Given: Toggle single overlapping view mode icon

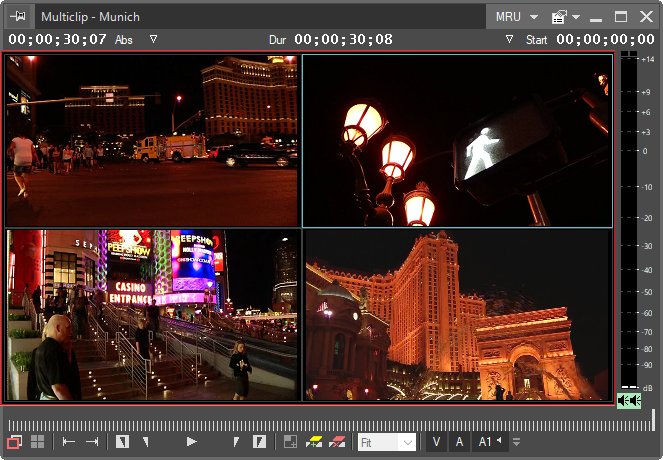Looking at the screenshot, I should (x=14, y=442).
